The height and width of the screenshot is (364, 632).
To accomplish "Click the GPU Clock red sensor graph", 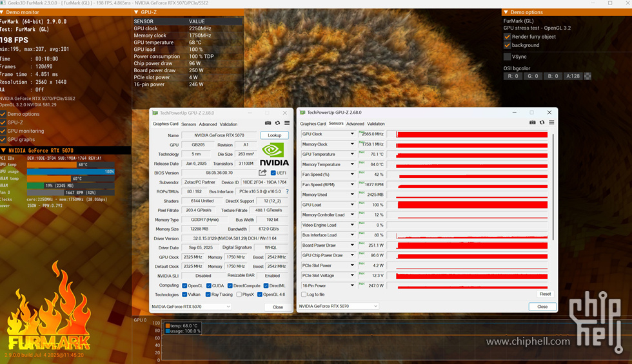I will [471, 134].
